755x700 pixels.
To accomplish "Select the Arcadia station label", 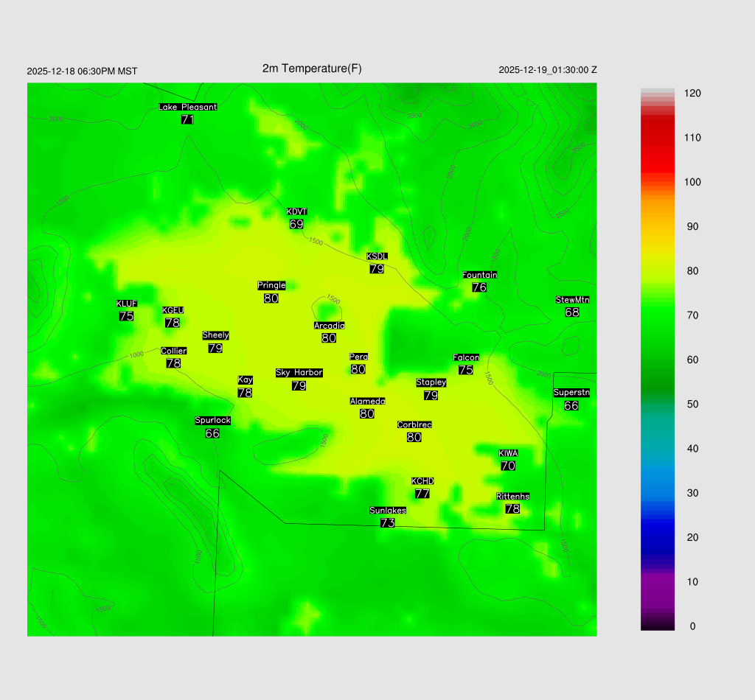I will click(x=329, y=326).
